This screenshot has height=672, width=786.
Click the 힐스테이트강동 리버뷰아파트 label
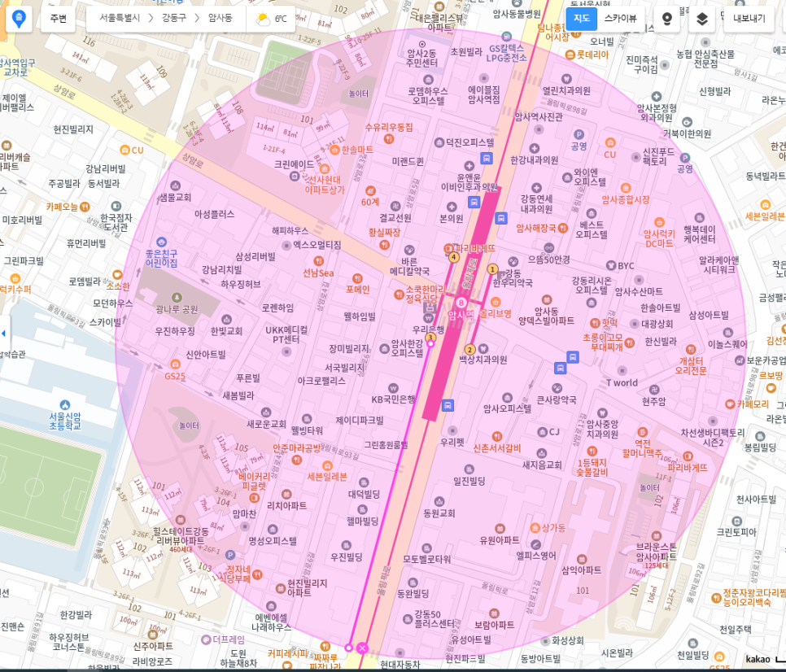(181, 536)
